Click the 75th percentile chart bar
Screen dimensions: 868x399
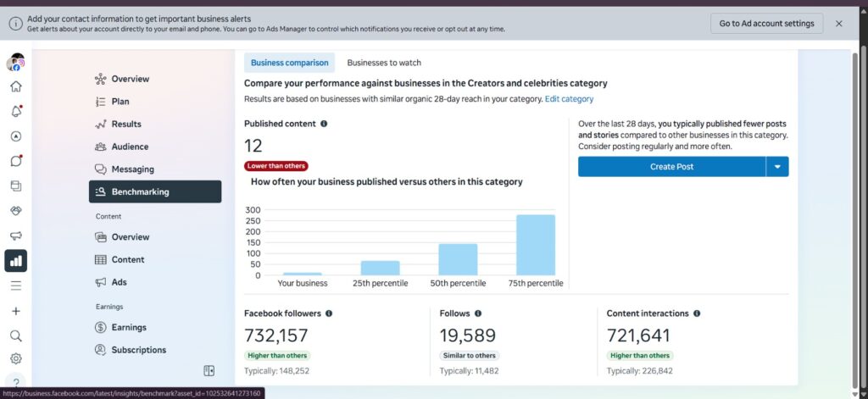tap(536, 245)
